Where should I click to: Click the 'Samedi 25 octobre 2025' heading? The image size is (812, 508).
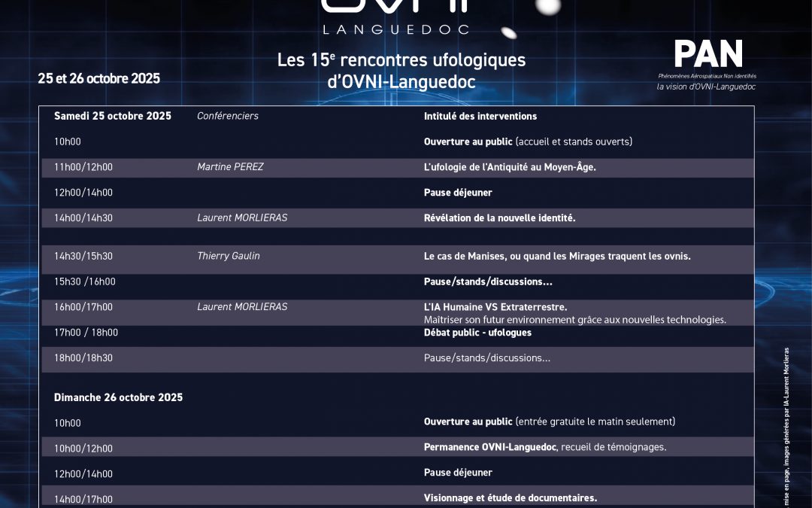(113, 116)
